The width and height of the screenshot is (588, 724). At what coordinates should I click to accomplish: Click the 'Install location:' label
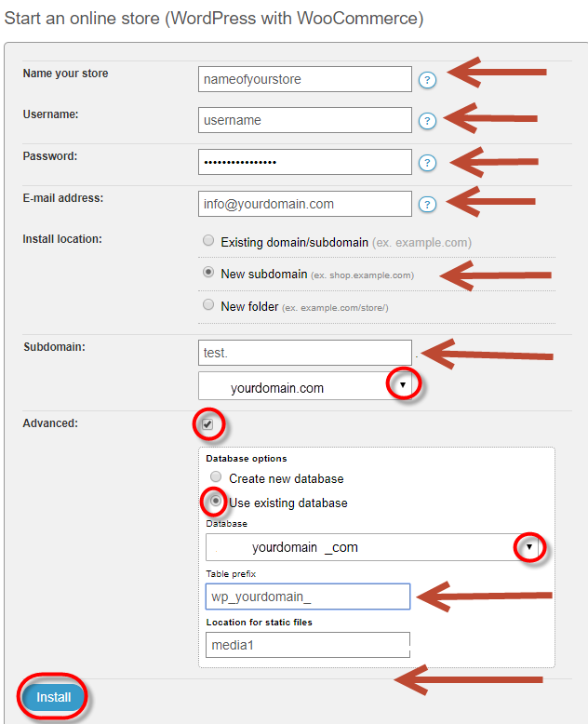pos(62,239)
